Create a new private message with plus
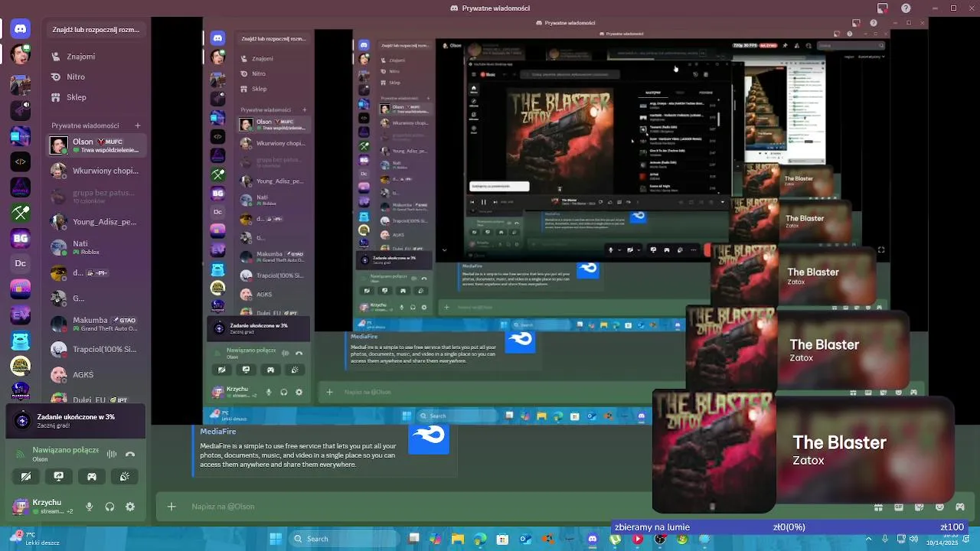 [138, 126]
